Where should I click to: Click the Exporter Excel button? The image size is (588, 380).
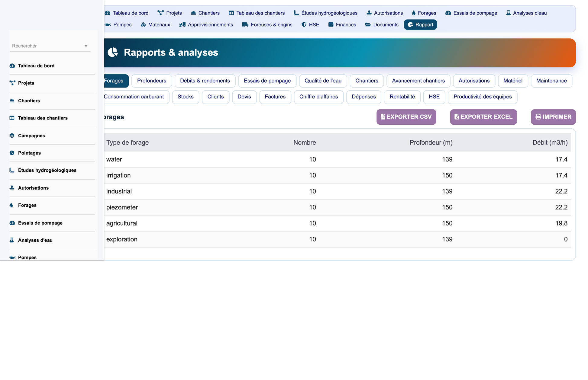click(x=483, y=117)
